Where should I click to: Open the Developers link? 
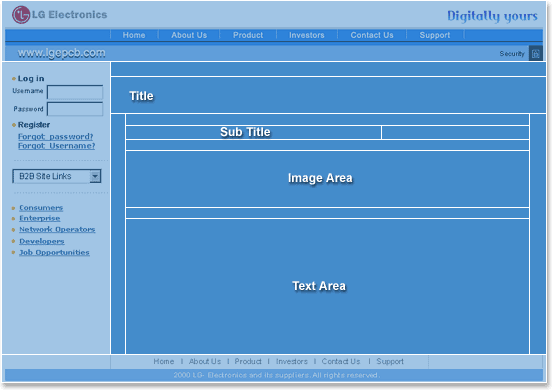[42, 241]
